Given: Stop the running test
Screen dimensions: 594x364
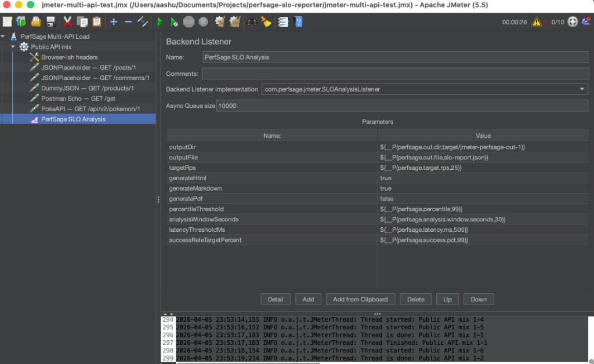Looking at the screenshot, I should [x=189, y=22].
